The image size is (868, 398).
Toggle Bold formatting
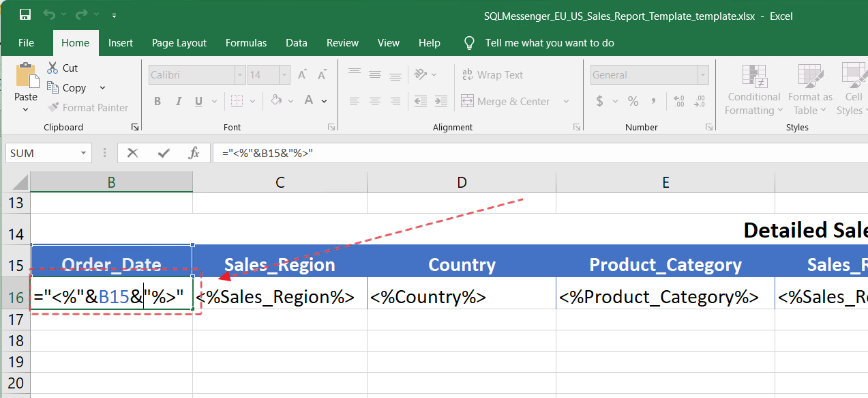point(158,100)
